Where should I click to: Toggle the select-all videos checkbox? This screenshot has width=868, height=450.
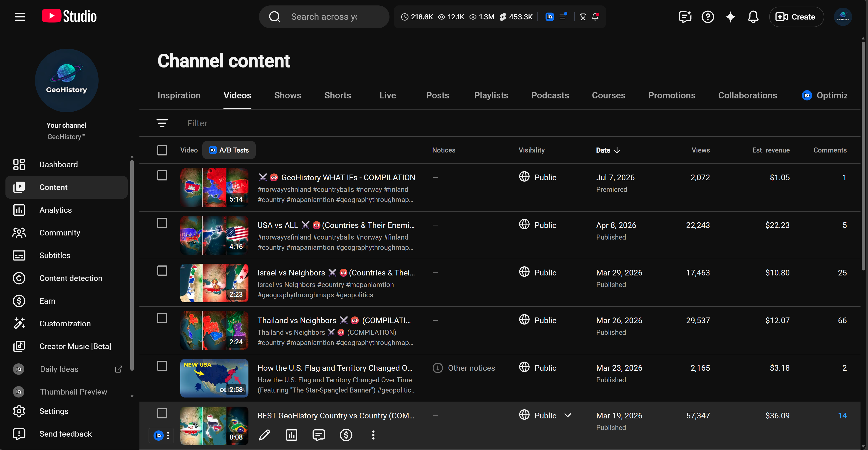[x=162, y=150]
